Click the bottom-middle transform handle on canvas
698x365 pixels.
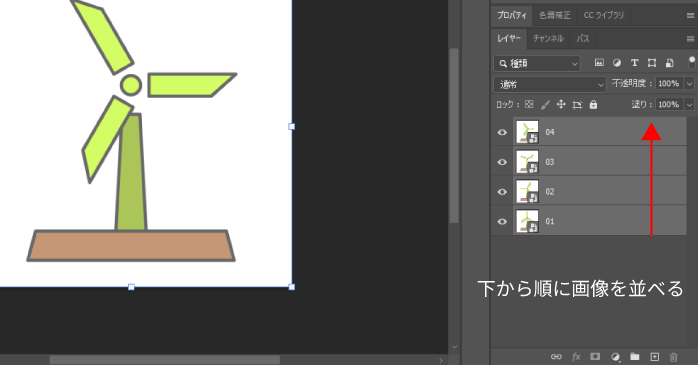click(x=131, y=287)
